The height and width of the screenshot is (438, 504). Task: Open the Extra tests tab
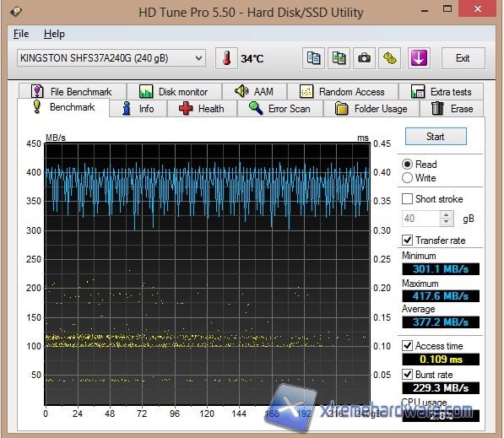coord(441,92)
